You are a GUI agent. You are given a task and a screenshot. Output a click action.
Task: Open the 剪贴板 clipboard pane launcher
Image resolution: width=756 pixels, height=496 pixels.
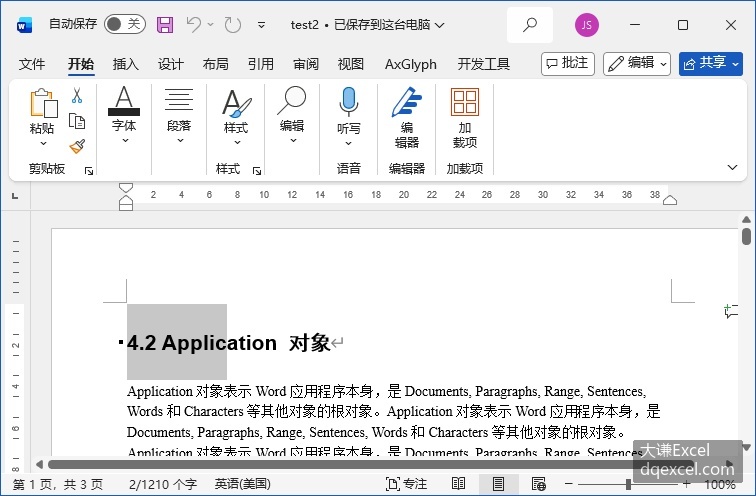tap(89, 170)
